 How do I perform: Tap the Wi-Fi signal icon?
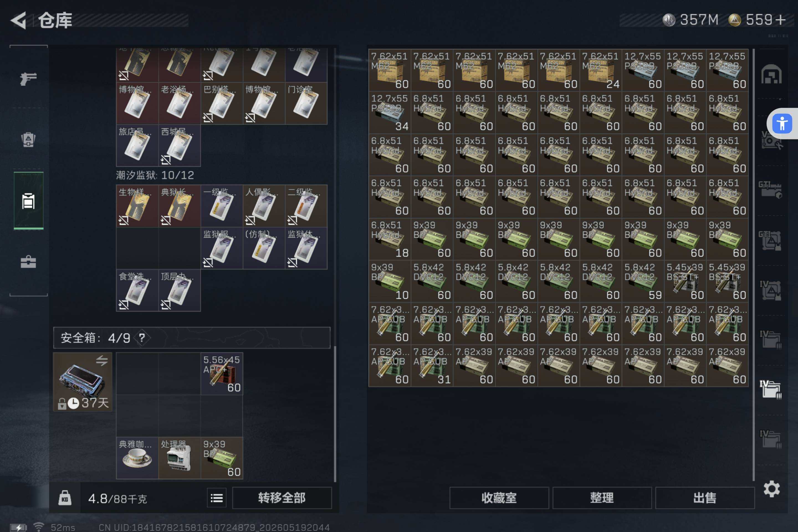click(x=39, y=527)
